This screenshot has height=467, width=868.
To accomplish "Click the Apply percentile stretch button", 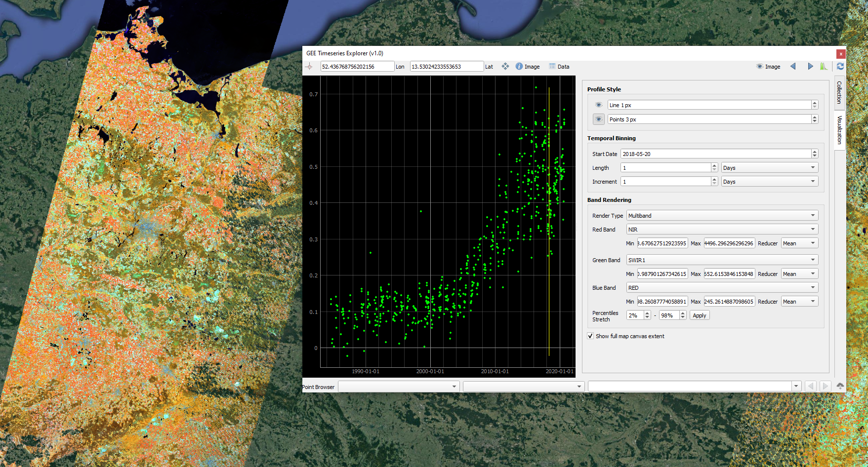I will [700, 315].
